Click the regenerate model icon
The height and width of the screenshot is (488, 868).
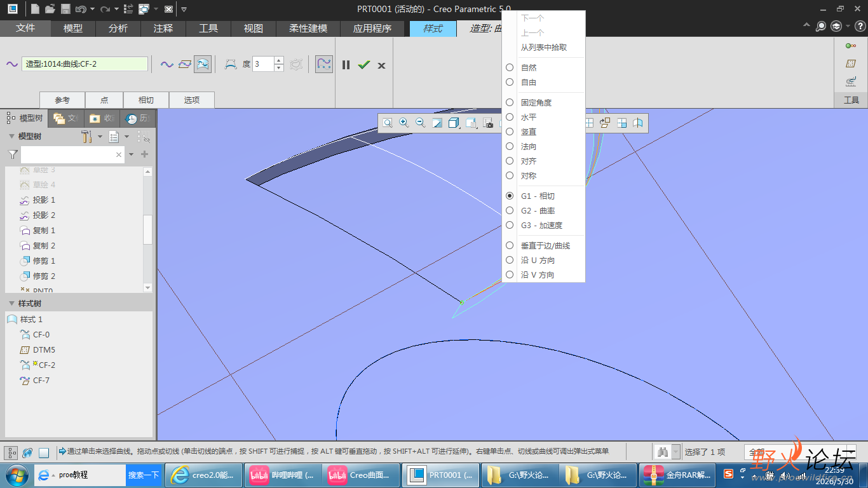point(128,9)
